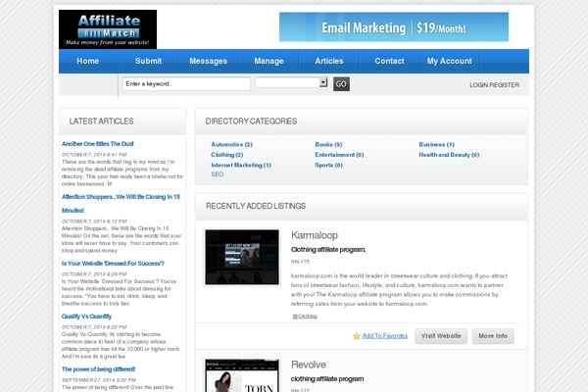
Task: Click the Clothing affiliate program. subtitle under Karmaloop
Action: point(328,250)
